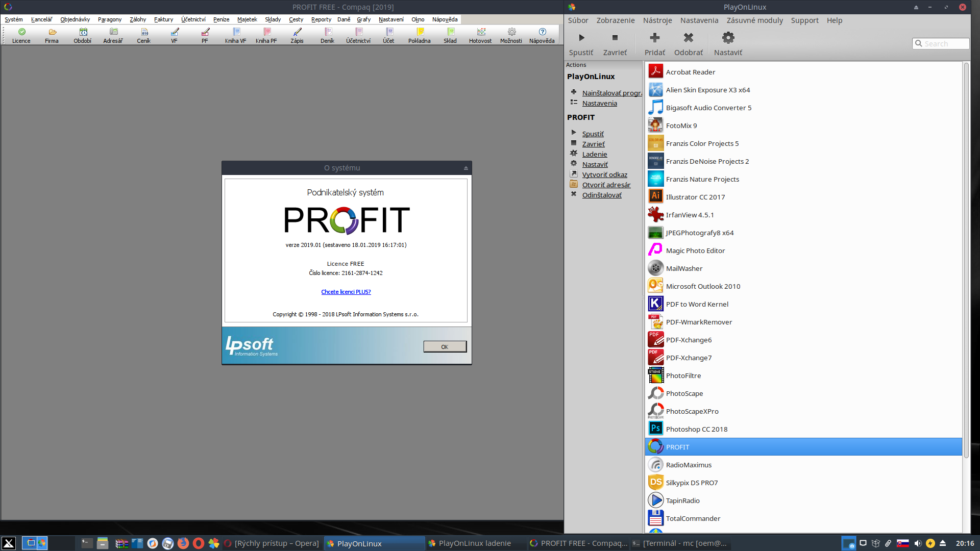Viewport: 980px width, 551px height.
Task: Open Licence toolbar icon in PROFIT
Action: pyautogui.click(x=21, y=35)
